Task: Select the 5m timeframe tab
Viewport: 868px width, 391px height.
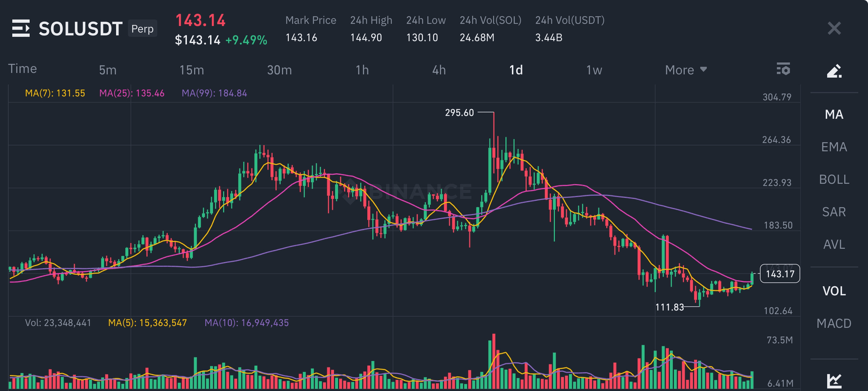Action: coord(107,70)
